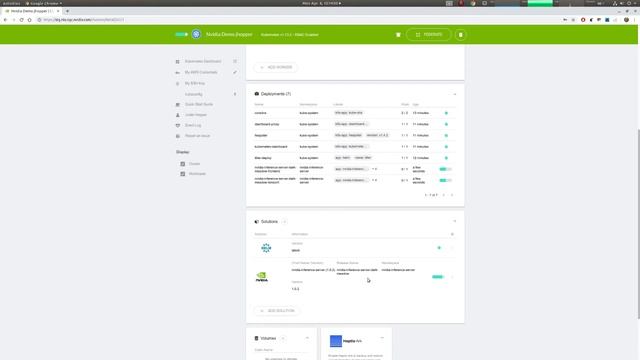Go to next page of Deployments table
The image size is (640, 360).
point(452,195)
